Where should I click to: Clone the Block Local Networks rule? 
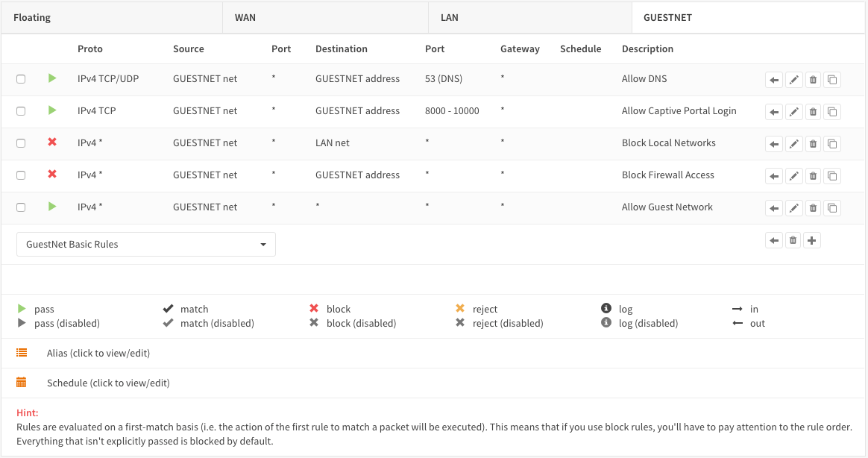pos(832,144)
